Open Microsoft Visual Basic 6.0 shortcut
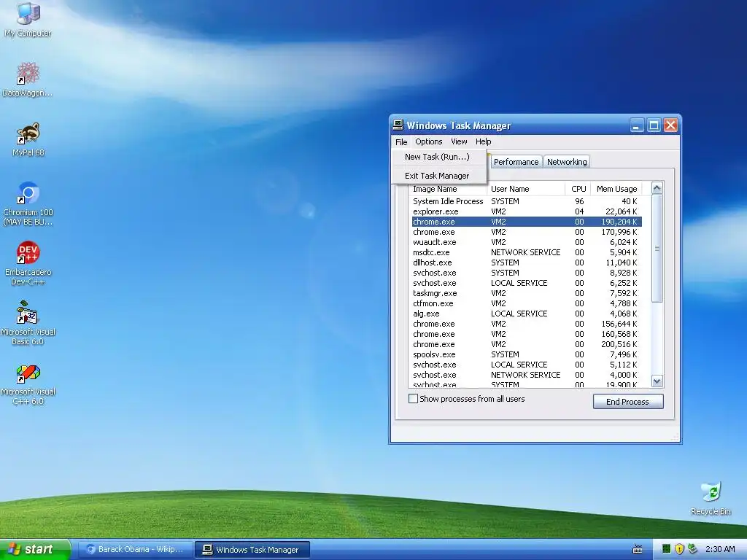 coord(28,323)
